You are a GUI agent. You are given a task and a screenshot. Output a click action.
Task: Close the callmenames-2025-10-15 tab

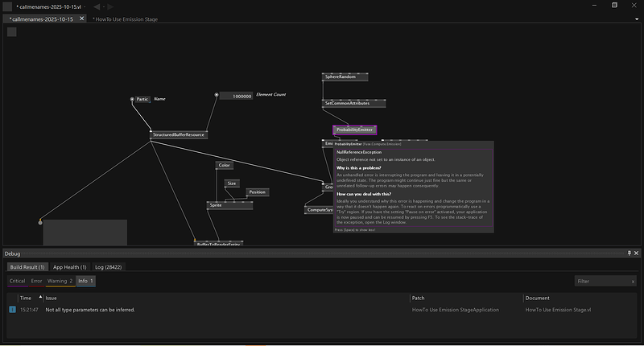[81, 18]
